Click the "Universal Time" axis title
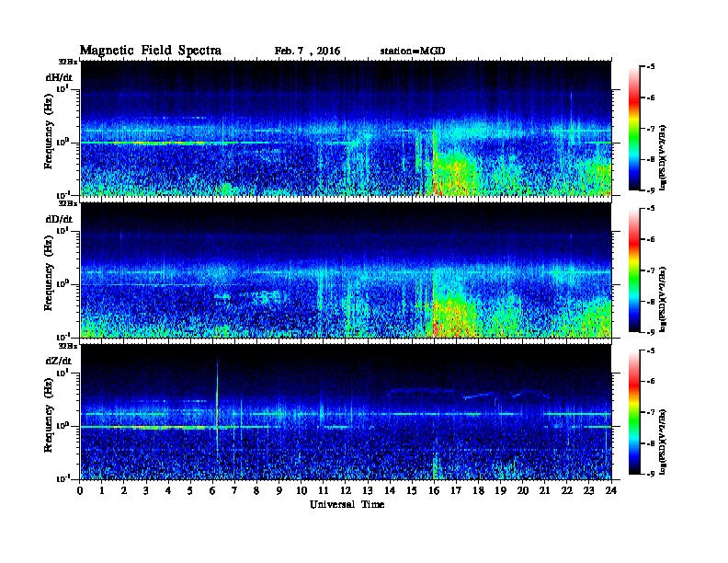Image resolution: width=728 pixels, height=563 pixels. pyautogui.click(x=347, y=504)
